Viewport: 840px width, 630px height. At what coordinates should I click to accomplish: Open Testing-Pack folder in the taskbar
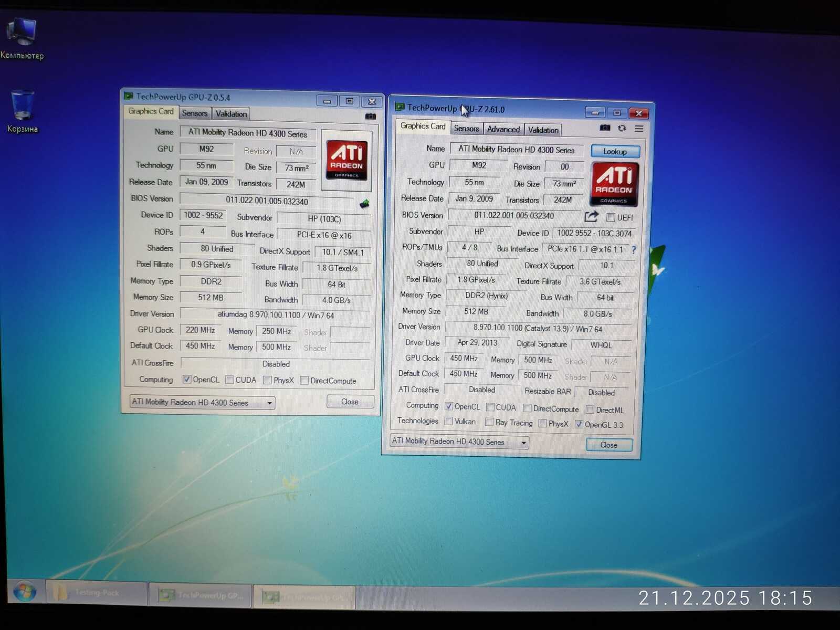coord(96,593)
